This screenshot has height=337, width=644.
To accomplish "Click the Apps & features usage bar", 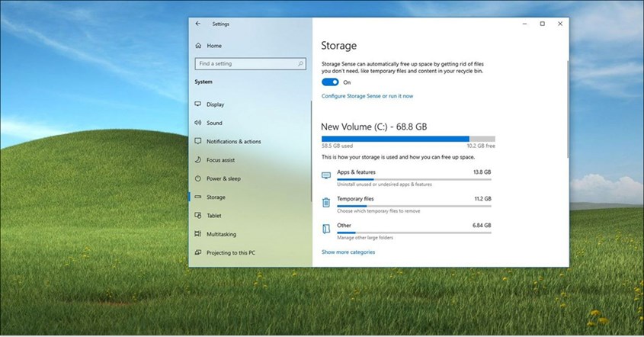I will [414, 179].
